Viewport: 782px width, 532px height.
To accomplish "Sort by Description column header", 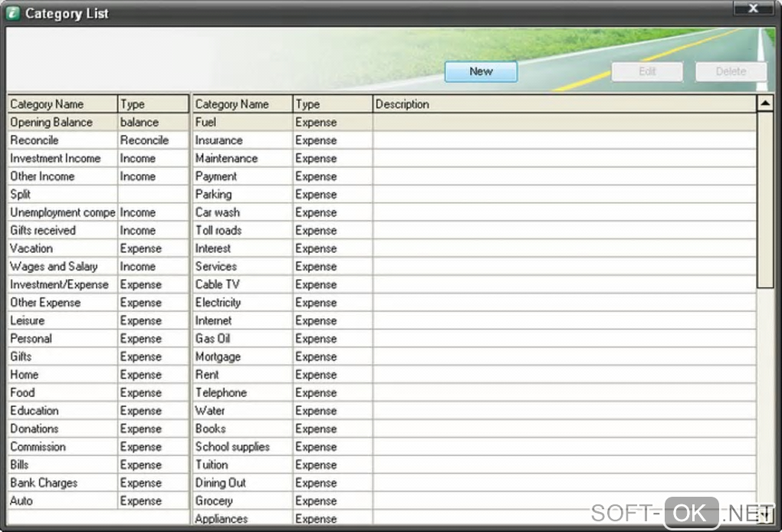I will coord(564,103).
